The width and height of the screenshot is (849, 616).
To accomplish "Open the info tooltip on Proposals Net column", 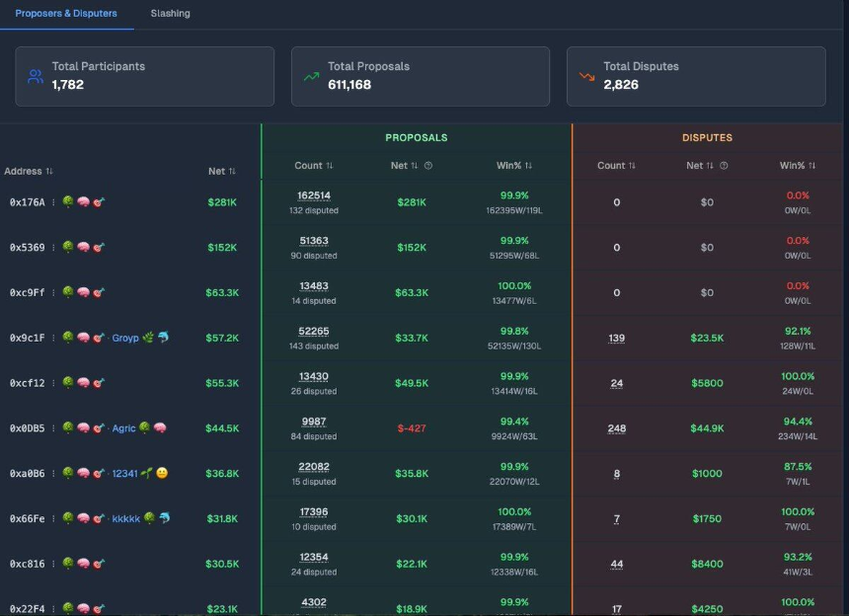I will click(429, 166).
